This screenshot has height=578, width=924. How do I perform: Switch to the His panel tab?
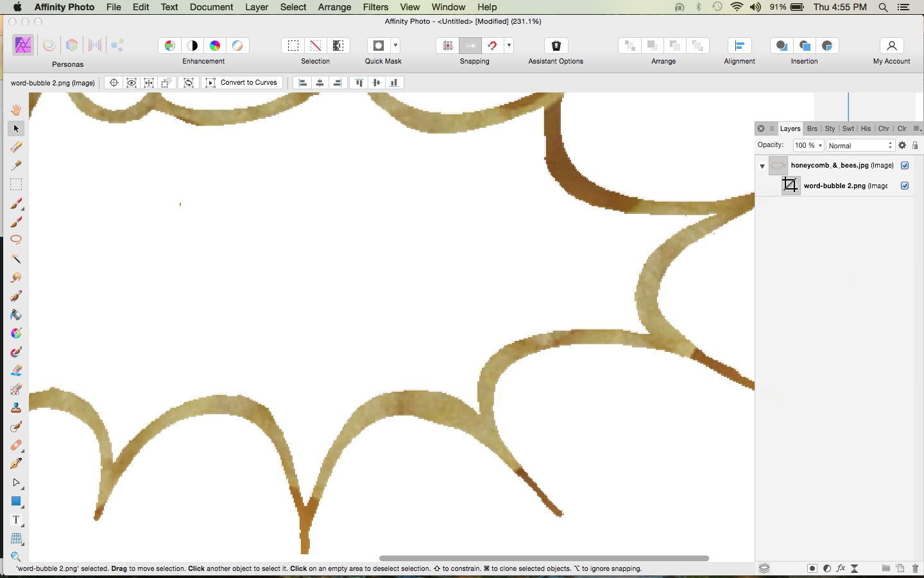click(x=866, y=128)
